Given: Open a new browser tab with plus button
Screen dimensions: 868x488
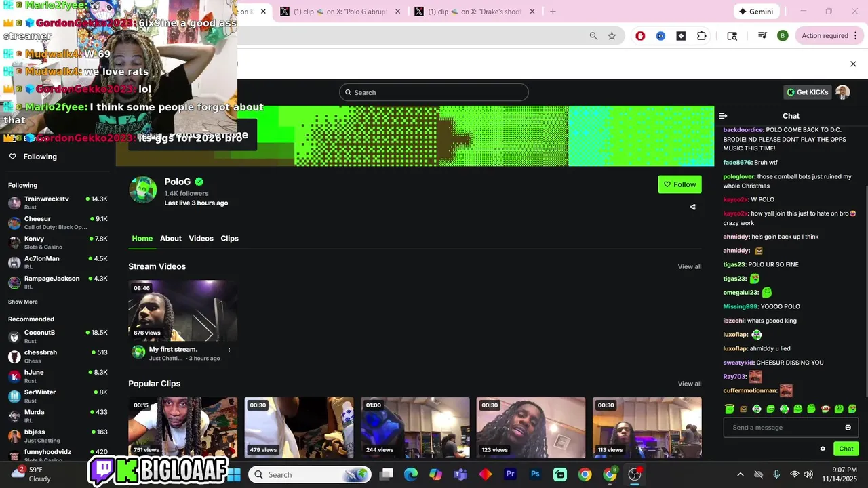Looking at the screenshot, I should (553, 12).
